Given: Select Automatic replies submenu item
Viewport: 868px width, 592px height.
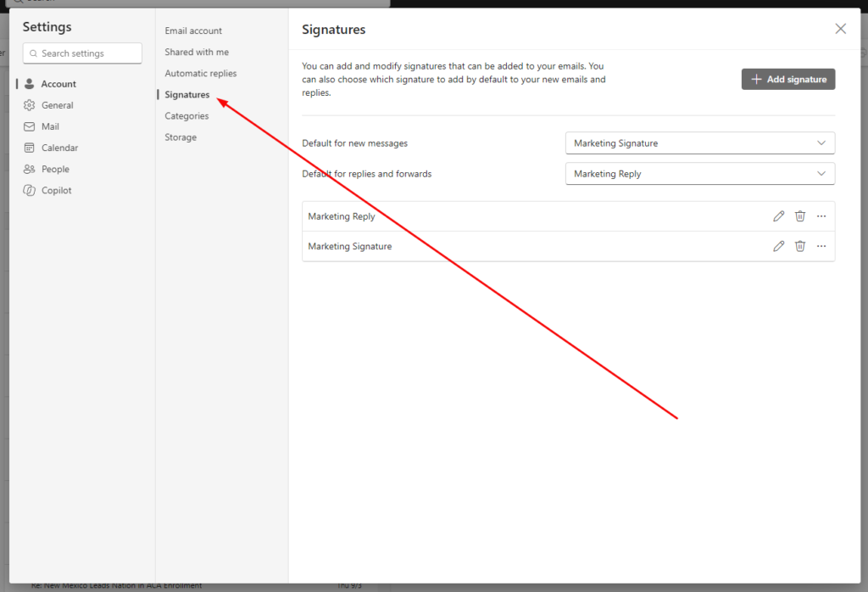Looking at the screenshot, I should click(200, 73).
